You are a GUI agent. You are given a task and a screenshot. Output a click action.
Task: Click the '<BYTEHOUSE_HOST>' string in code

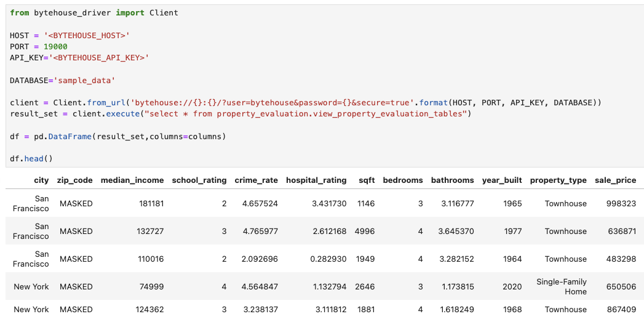(87, 35)
